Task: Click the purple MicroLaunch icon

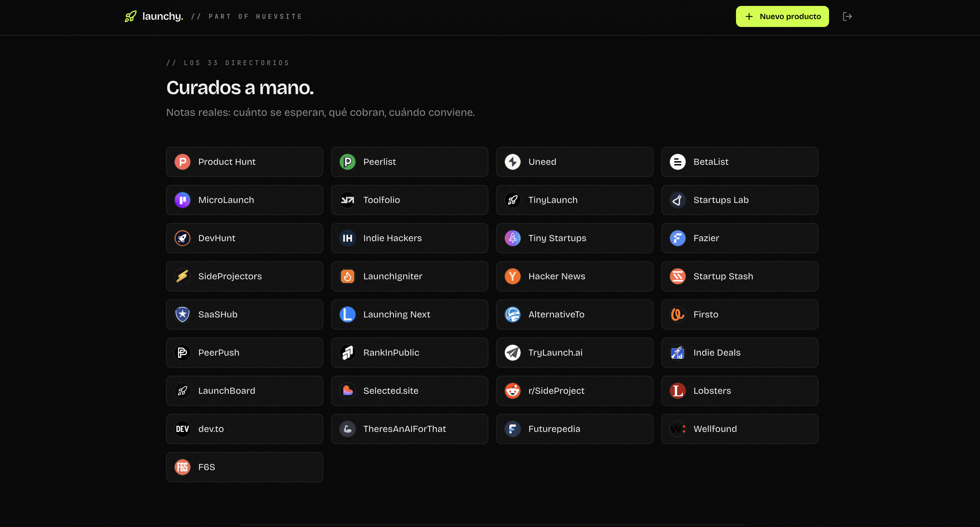Action: click(x=183, y=200)
